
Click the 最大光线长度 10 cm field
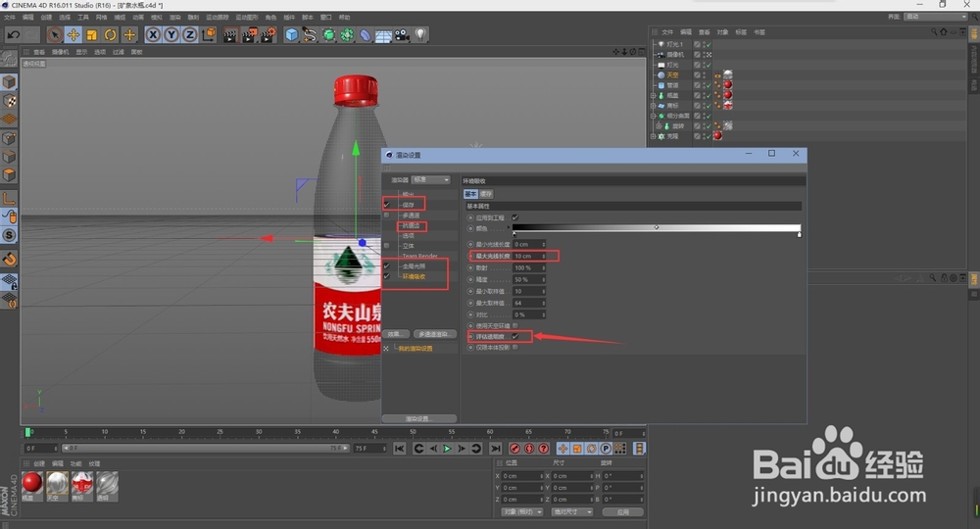point(529,256)
